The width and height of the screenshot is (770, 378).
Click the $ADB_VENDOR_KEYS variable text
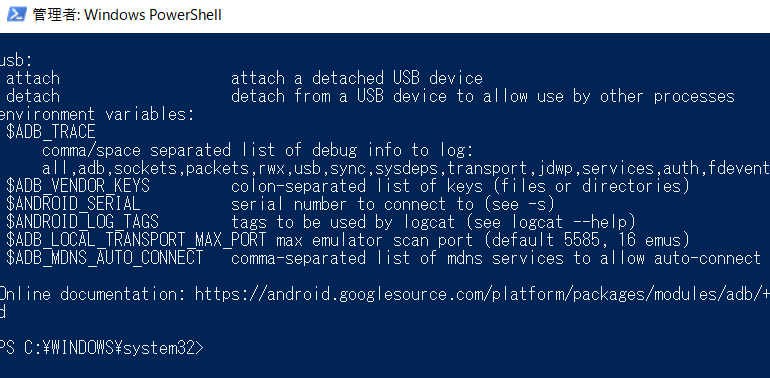pyautogui.click(x=78, y=187)
